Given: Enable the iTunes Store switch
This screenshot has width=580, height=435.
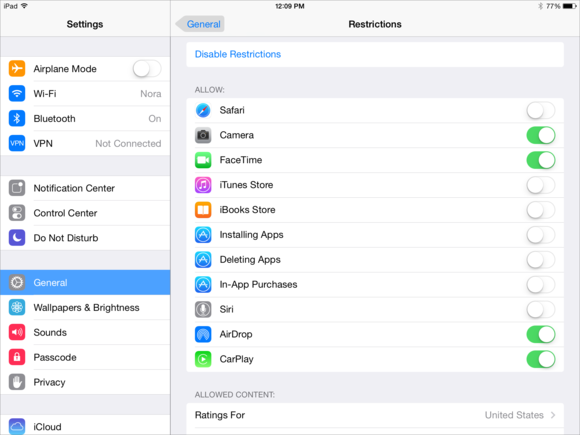Looking at the screenshot, I should click(541, 185).
